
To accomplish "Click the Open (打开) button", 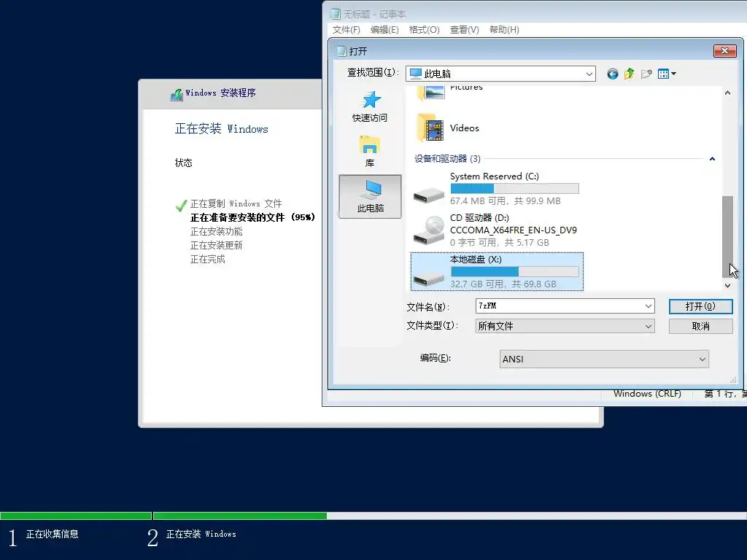I will tap(700, 306).
